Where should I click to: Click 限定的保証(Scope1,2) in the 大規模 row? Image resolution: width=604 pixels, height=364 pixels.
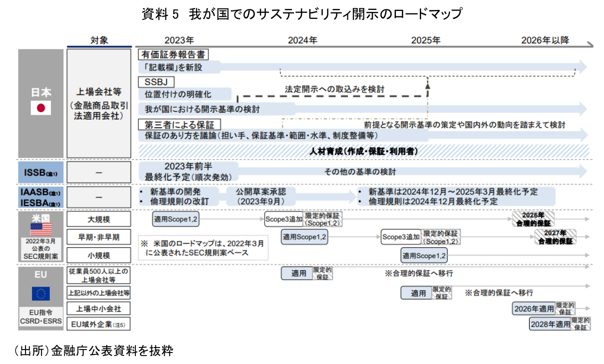pos(322,219)
